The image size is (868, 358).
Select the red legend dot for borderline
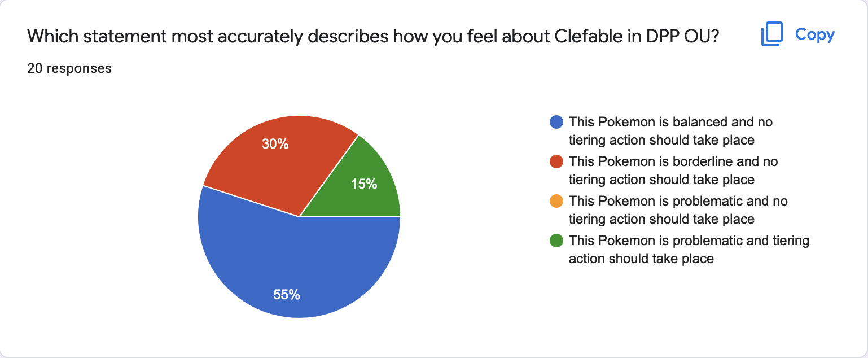tap(556, 161)
